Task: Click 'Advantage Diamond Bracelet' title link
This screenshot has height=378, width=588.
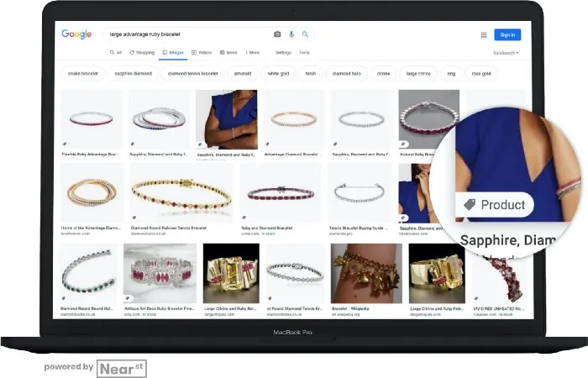Action: point(291,154)
